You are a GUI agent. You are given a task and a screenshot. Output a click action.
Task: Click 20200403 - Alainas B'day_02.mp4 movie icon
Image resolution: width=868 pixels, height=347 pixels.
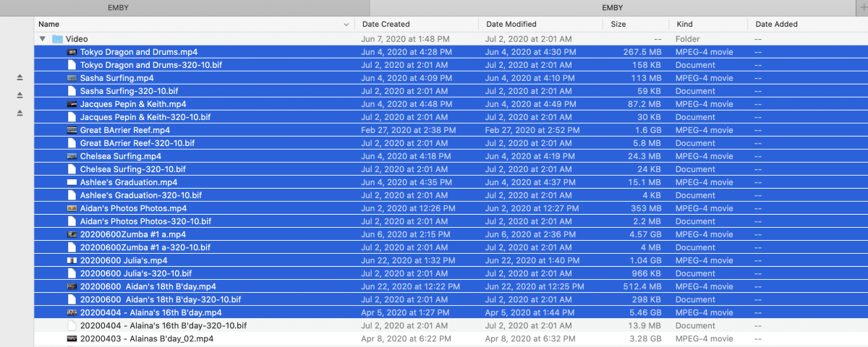click(x=72, y=338)
